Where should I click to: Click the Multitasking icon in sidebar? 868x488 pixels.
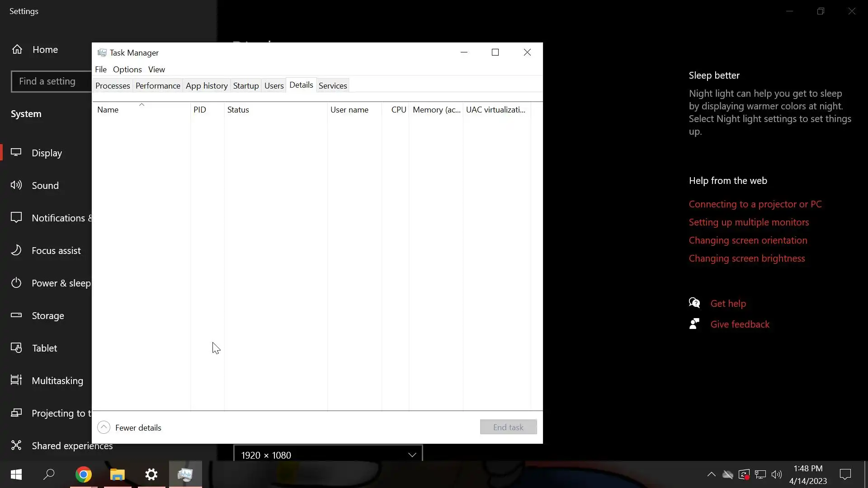(x=16, y=380)
